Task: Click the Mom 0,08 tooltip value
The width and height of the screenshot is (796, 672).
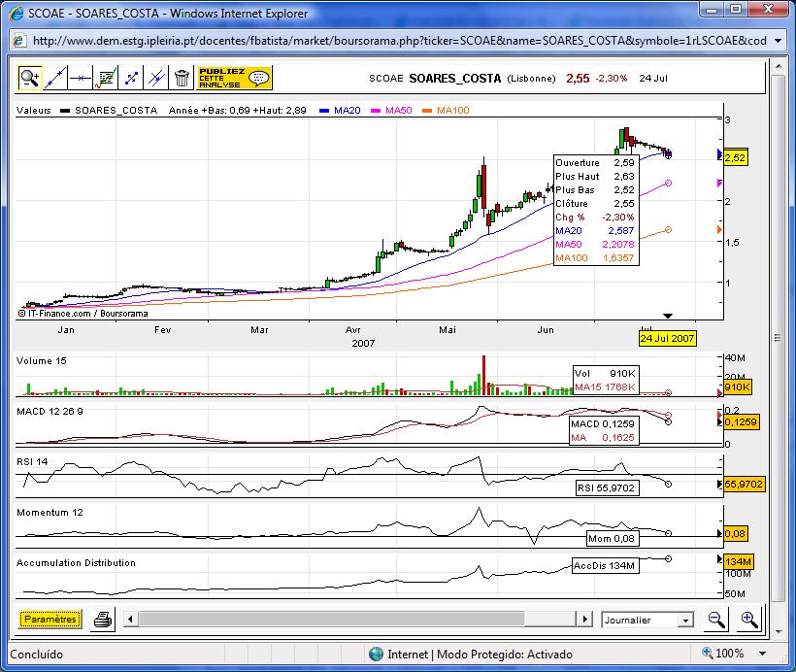Action: coord(612,538)
